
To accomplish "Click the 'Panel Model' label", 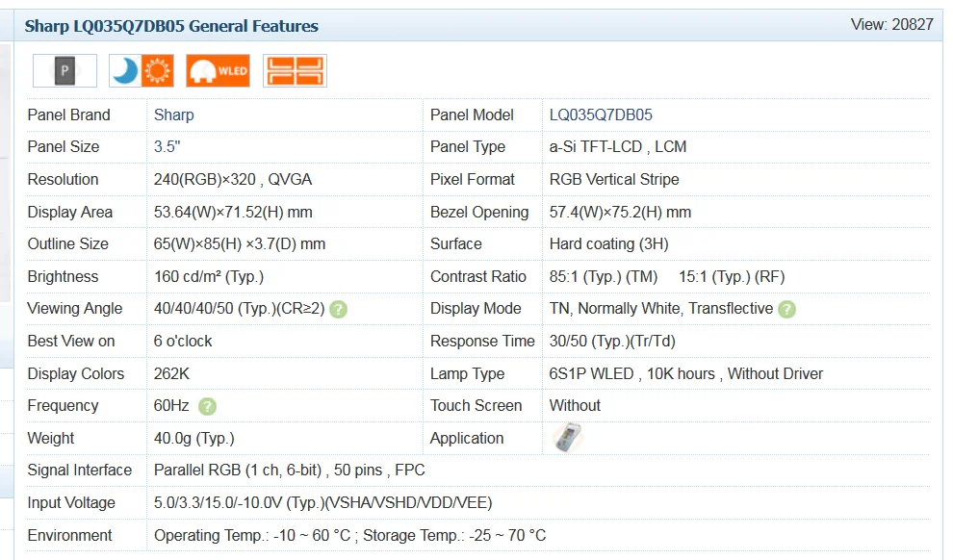I will [x=472, y=115].
